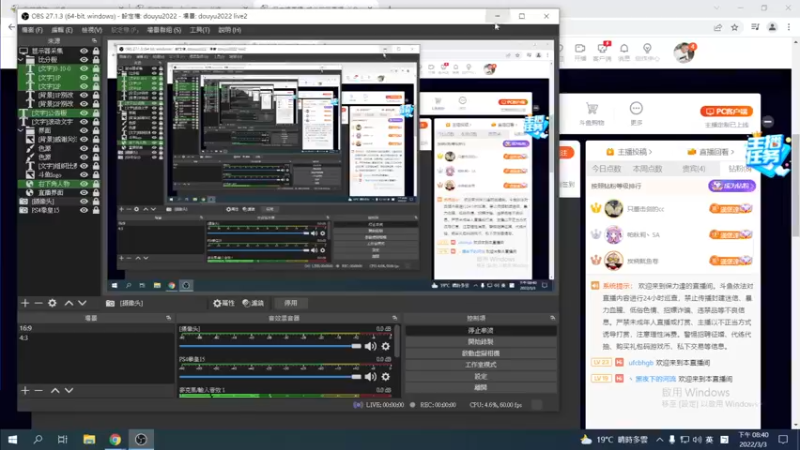Click the 開始錄製 button in controls
The width and height of the screenshot is (800, 450).
pos(481,342)
